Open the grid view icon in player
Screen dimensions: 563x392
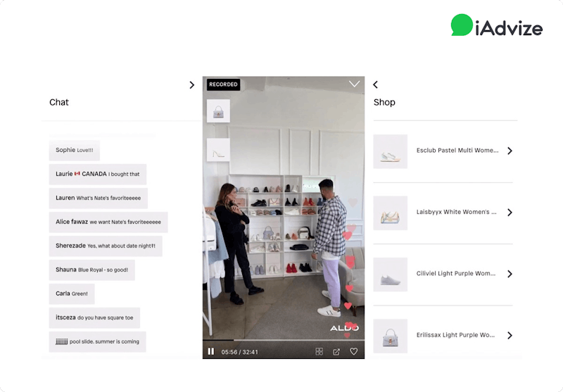pyautogui.click(x=319, y=352)
